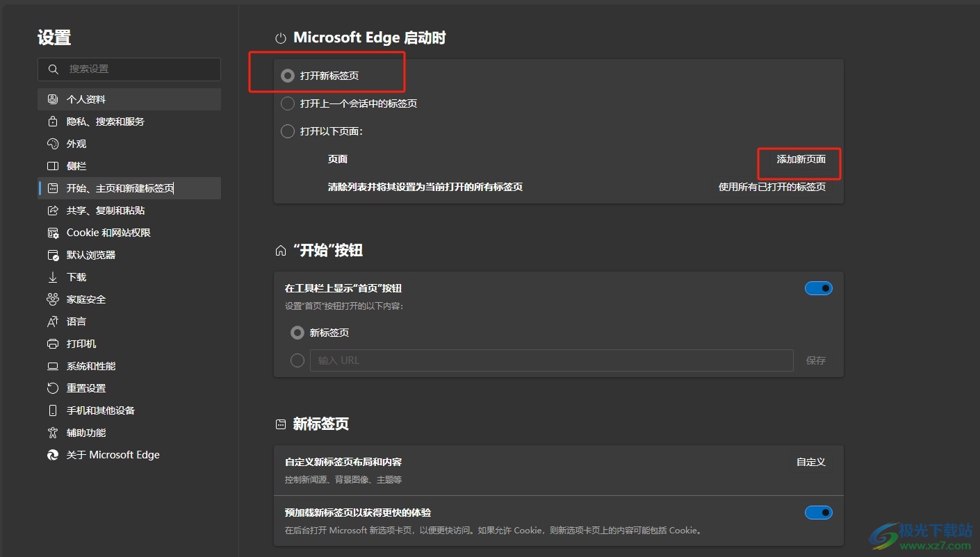Viewport: 980px width, 557px height.
Task: Select 打开上一个会话中的标签页 radio button
Action: click(x=288, y=103)
